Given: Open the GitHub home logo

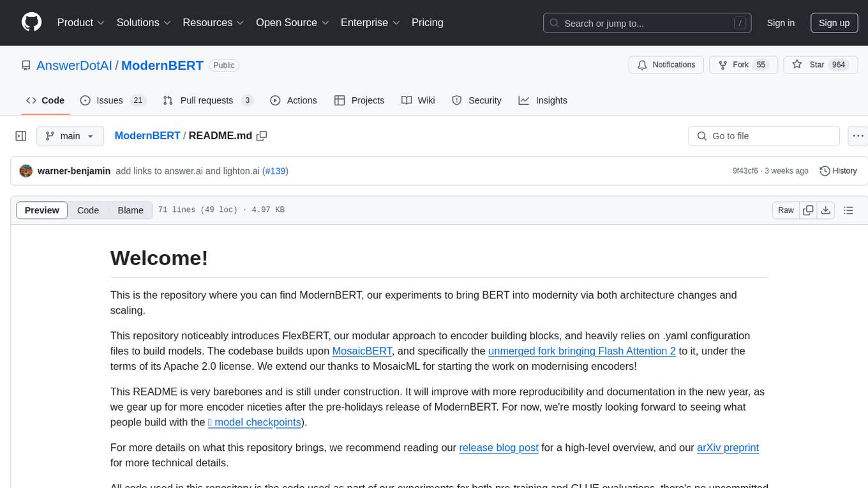Looking at the screenshot, I should click(31, 22).
